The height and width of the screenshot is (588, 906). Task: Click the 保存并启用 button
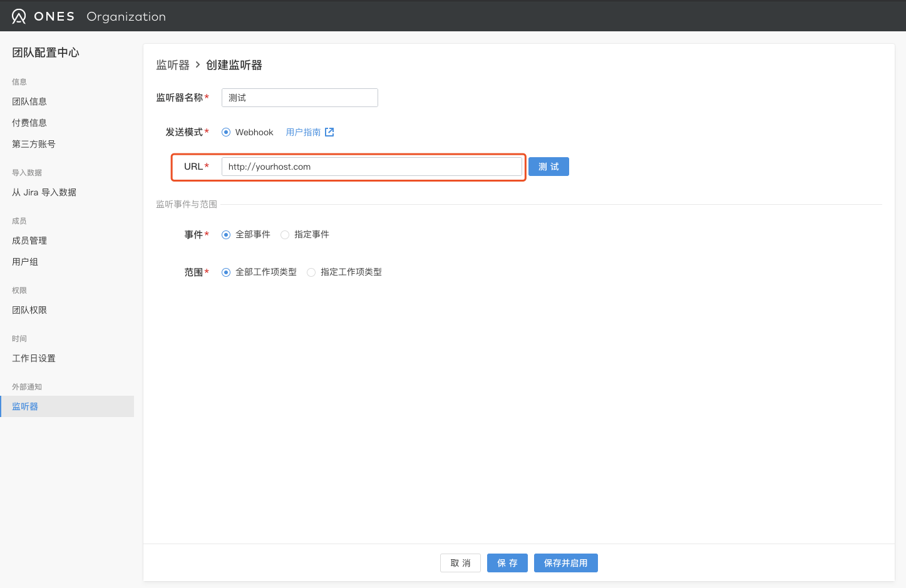[x=565, y=563]
